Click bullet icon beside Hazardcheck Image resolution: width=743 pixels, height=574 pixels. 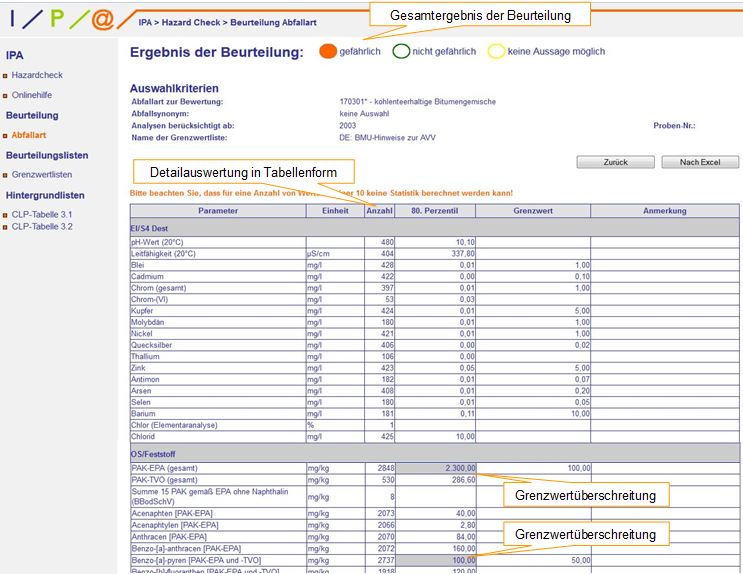coord(5,75)
